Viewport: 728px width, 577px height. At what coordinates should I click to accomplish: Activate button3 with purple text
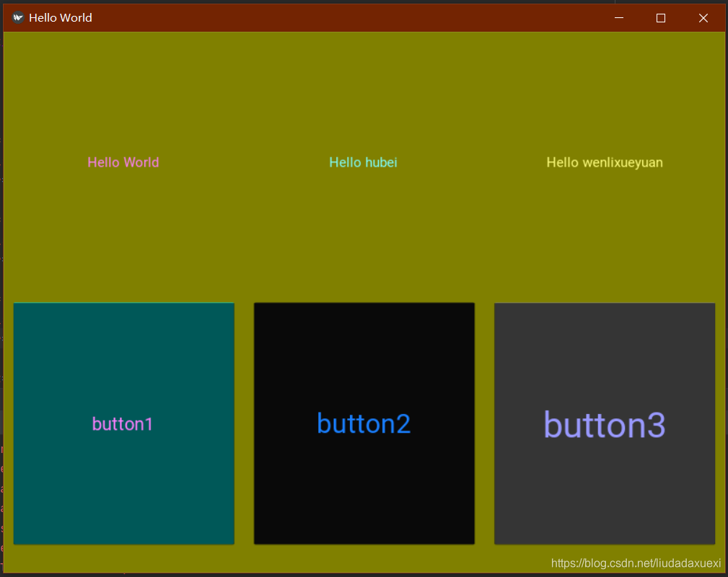click(604, 423)
